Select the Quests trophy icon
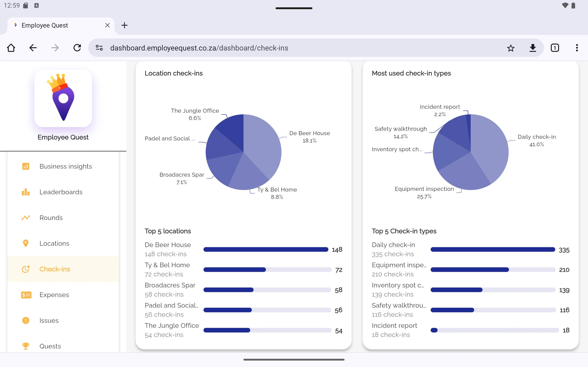The width and height of the screenshot is (588, 367). point(26,346)
